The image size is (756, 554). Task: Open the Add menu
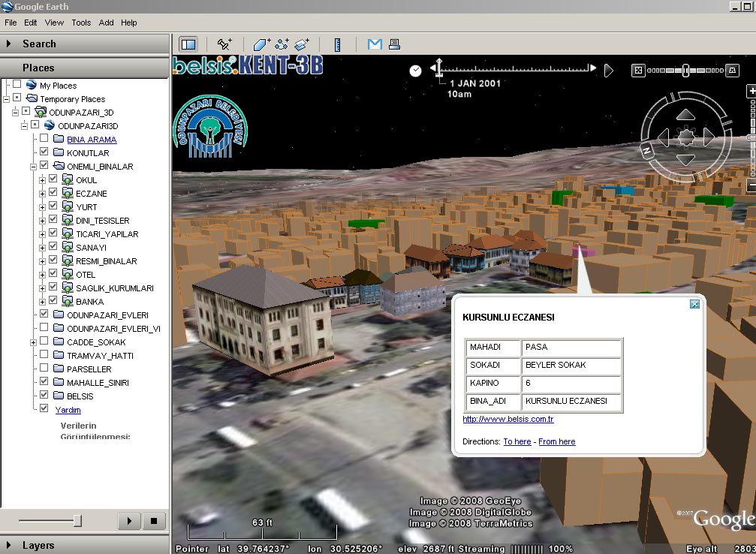click(x=106, y=23)
